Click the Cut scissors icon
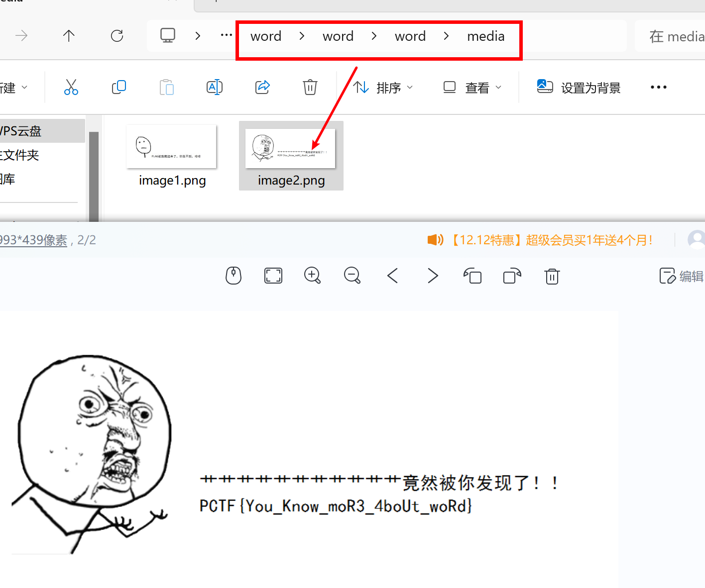The height and width of the screenshot is (588, 705). click(x=71, y=87)
